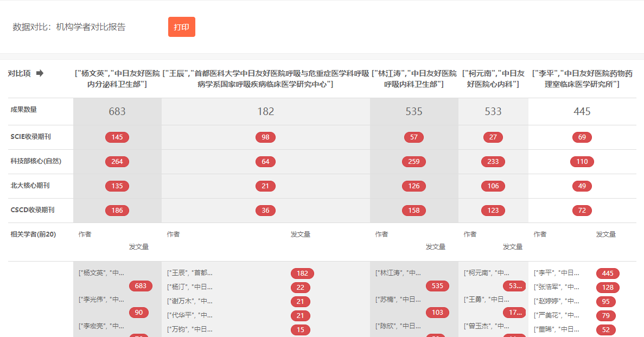Image resolution: width=644 pixels, height=337 pixels.
Task: Click the 打印 print button
Action: (x=181, y=27)
